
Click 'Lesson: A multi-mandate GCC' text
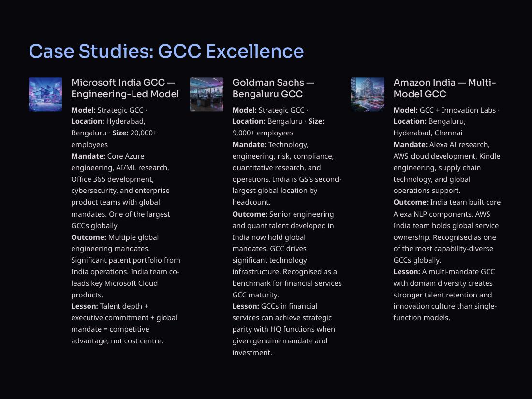coord(444,272)
